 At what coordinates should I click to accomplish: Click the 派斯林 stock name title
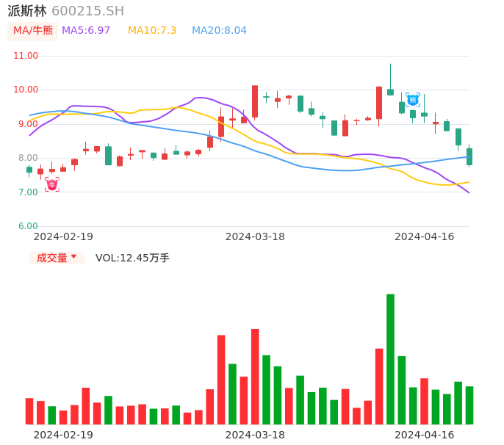27,11
